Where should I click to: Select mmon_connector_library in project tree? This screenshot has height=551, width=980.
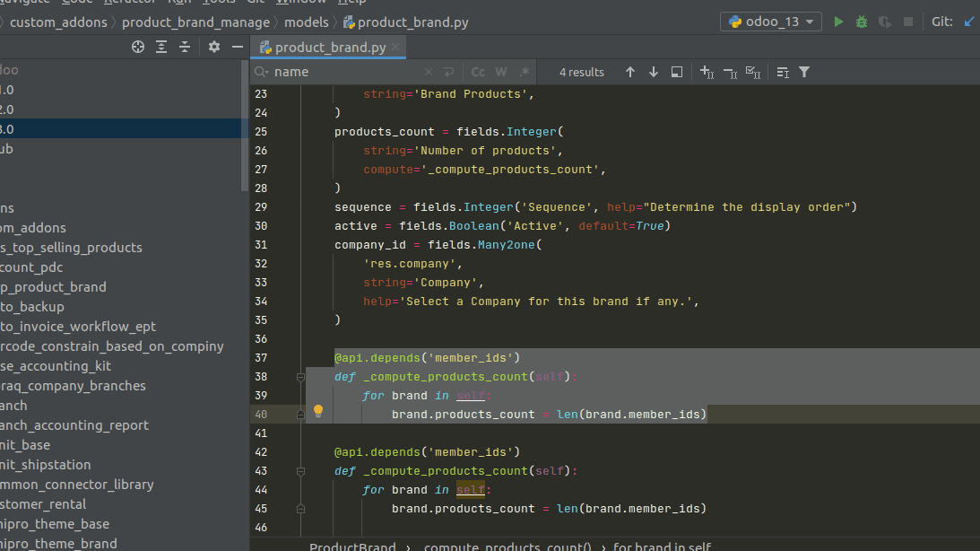point(77,485)
